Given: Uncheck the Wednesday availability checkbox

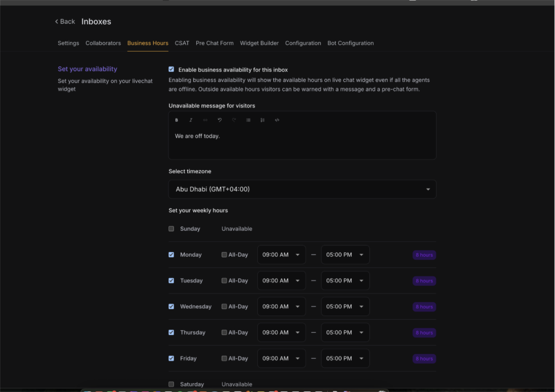Looking at the screenshot, I should pos(171,306).
